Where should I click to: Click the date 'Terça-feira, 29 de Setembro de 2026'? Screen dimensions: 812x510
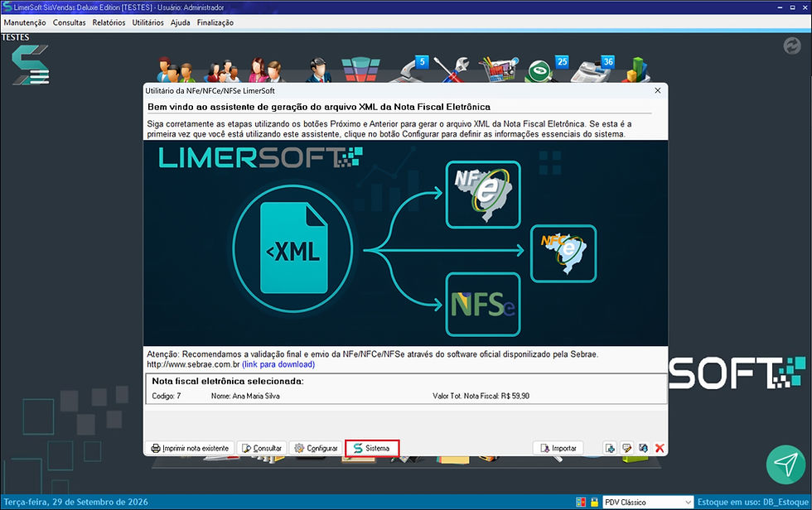[75, 503]
